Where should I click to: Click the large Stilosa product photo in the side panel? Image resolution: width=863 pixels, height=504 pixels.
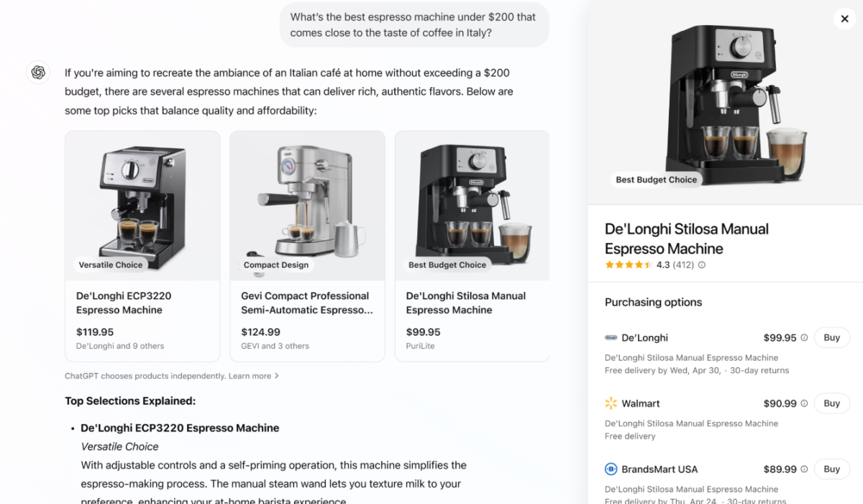coord(725,103)
